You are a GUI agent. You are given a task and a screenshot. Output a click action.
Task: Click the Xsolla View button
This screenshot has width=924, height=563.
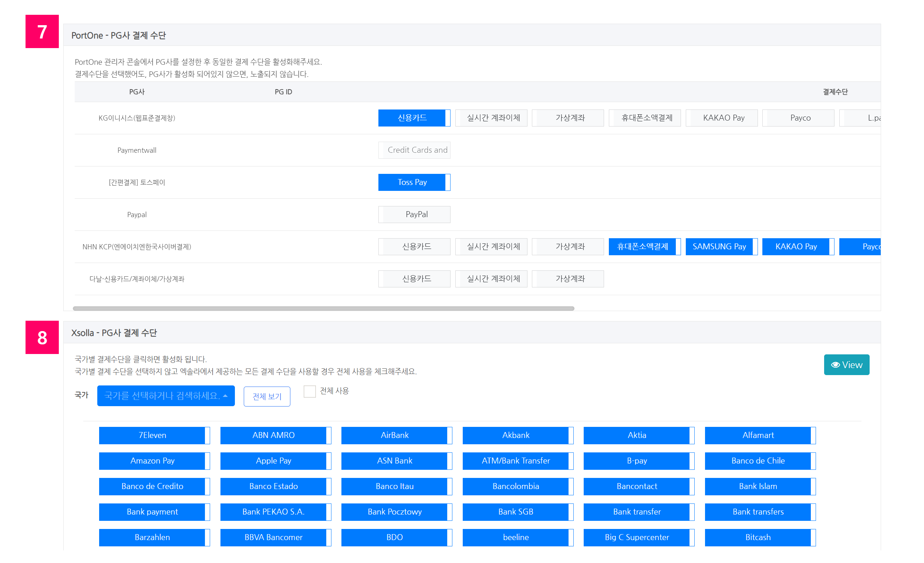846,365
